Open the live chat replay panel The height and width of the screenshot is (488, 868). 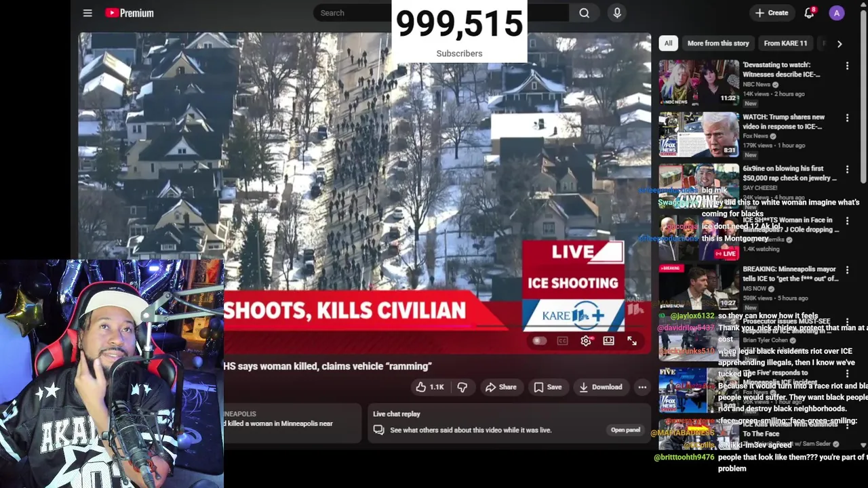click(625, 430)
